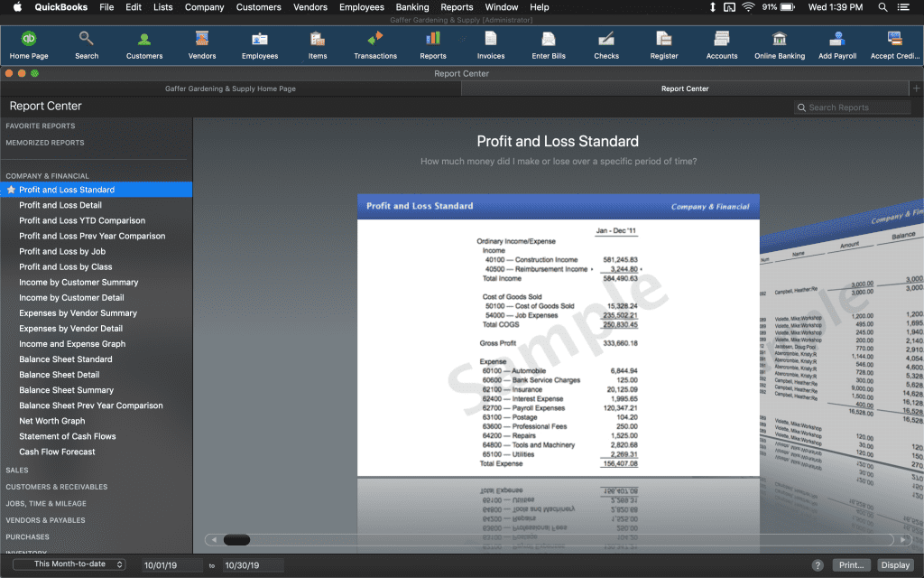Toggle favorite star on Profit and Loss Standard
924x578 pixels.
point(11,190)
